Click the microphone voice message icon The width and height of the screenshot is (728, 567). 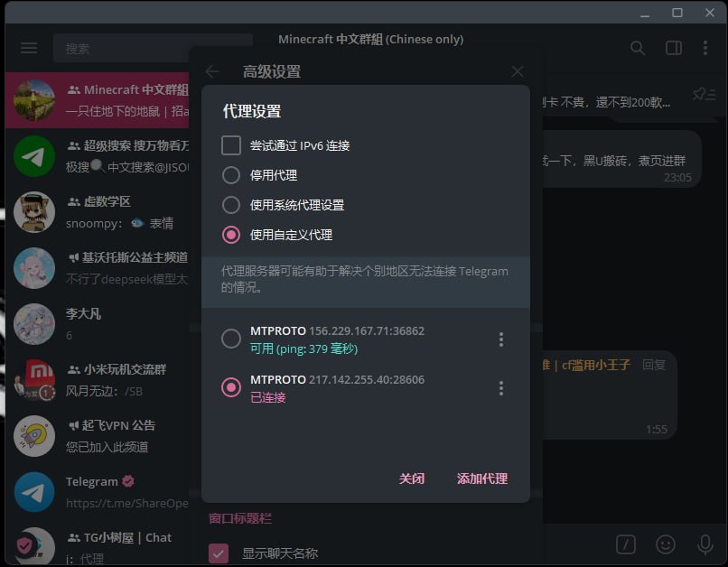(705, 544)
